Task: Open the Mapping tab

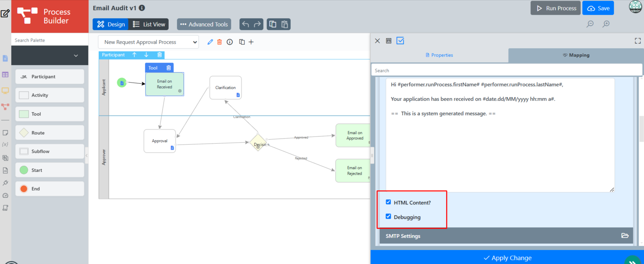Action: 576,55
